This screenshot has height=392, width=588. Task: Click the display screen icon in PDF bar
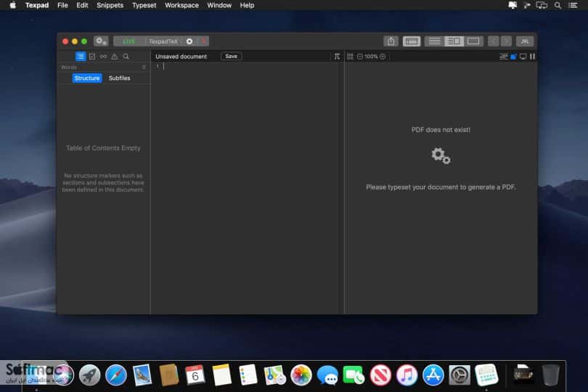pos(523,57)
